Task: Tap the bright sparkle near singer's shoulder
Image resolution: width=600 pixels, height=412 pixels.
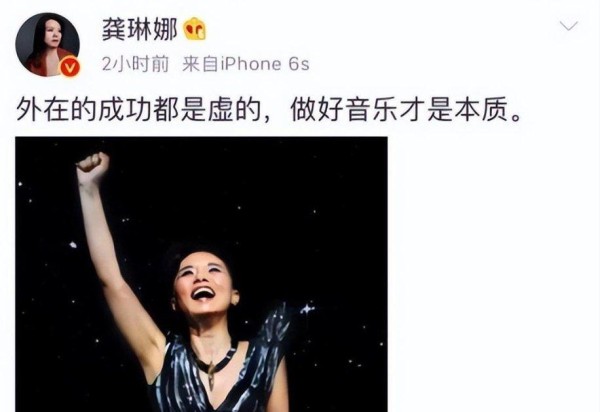Action: click(x=307, y=308)
